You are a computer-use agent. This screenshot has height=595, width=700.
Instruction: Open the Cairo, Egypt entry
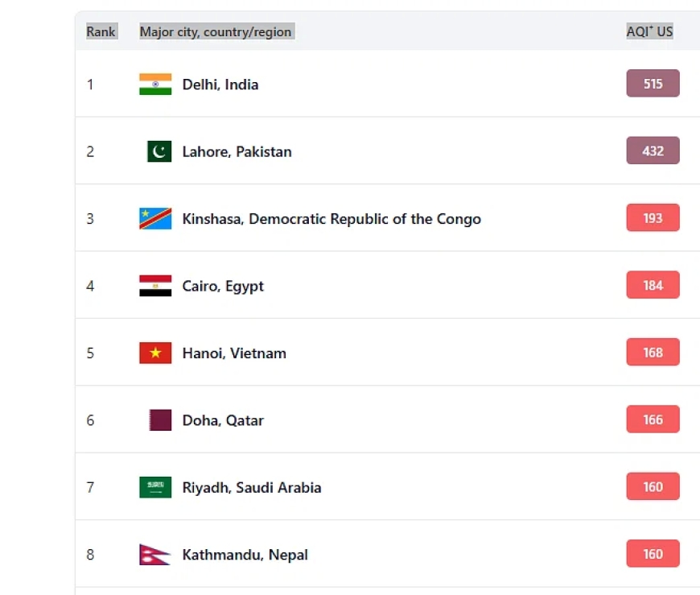[223, 287]
